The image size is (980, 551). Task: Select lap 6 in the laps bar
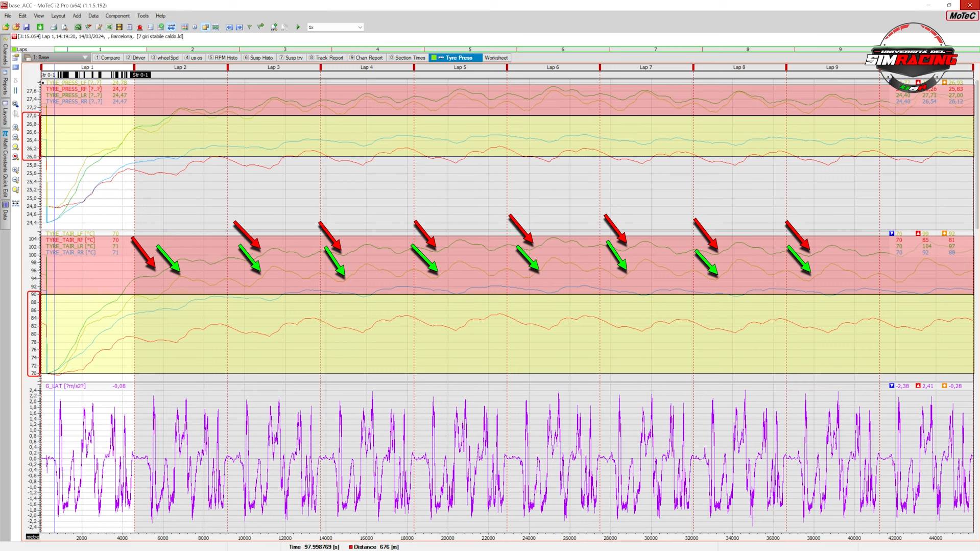click(562, 50)
